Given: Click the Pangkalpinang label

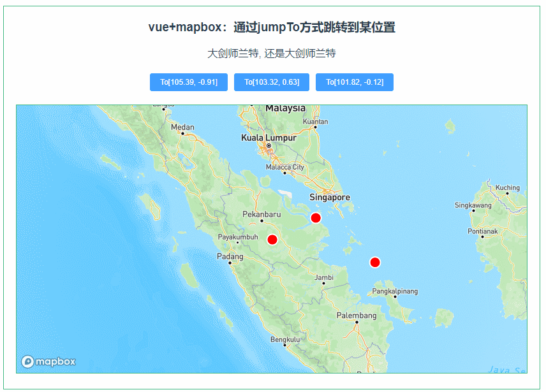Looking at the screenshot, I should (395, 291).
